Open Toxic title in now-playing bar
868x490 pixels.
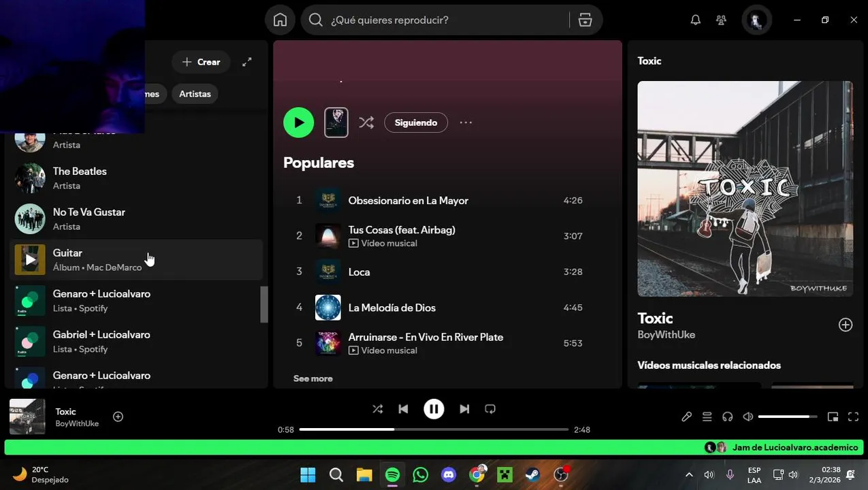tap(65, 412)
